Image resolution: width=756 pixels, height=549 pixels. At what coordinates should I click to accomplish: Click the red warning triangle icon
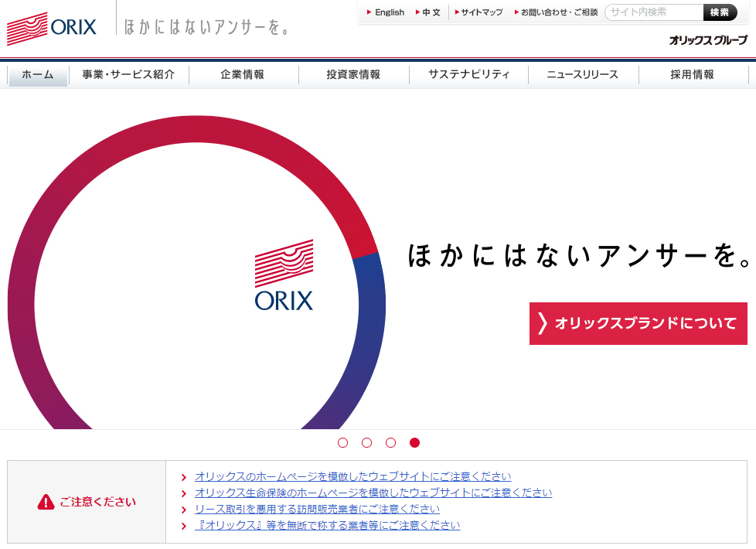[46, 502]
